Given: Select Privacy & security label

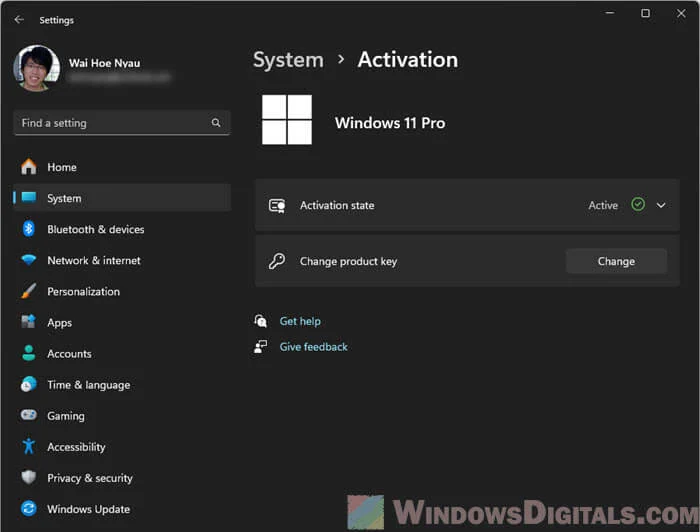Looking at the screenshot, I should 90,478.
